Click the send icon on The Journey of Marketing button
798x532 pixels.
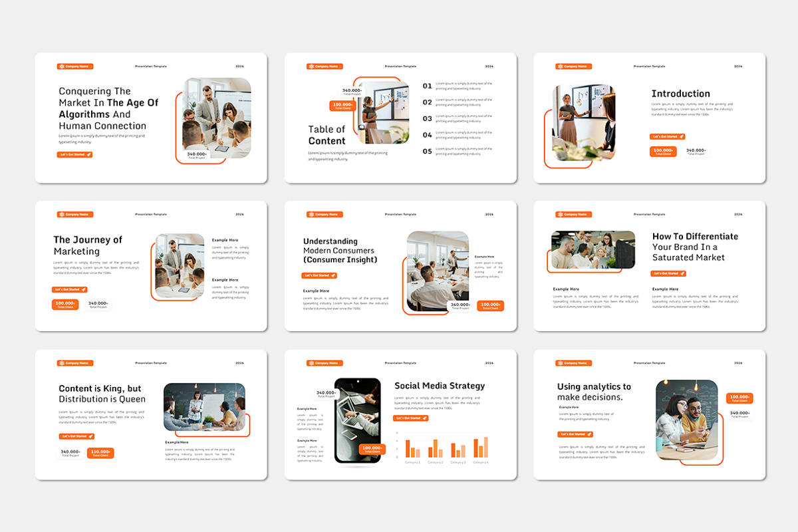(85, 289)
